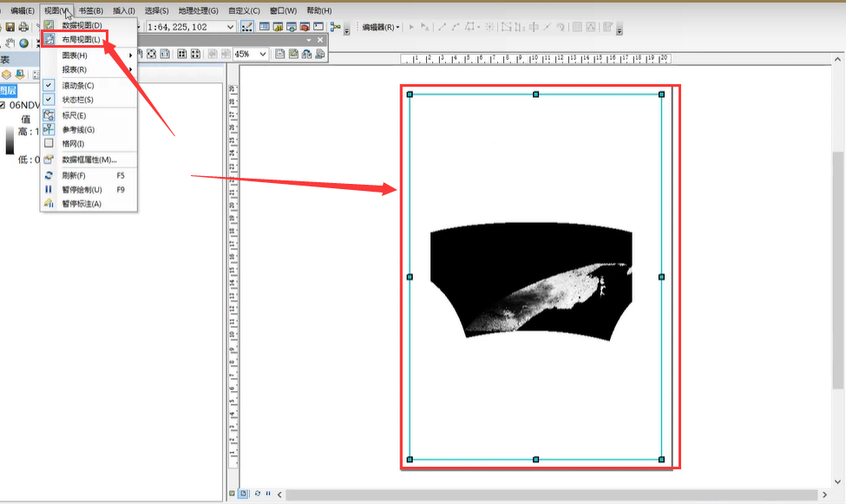Open the 编辑(E) menu

(22, 10)
